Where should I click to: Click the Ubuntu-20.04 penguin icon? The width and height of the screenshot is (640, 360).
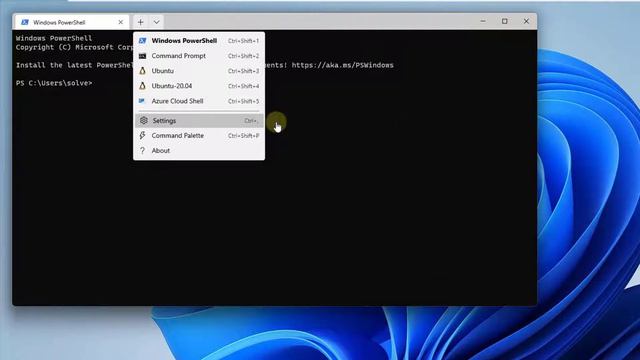[142, 86]
